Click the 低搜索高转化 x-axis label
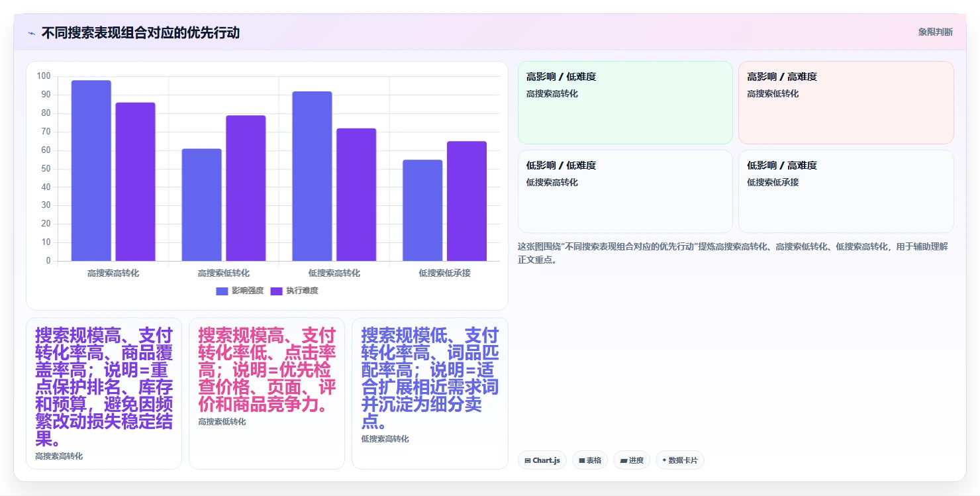980x496 pixels. click(x=334, y=273)
